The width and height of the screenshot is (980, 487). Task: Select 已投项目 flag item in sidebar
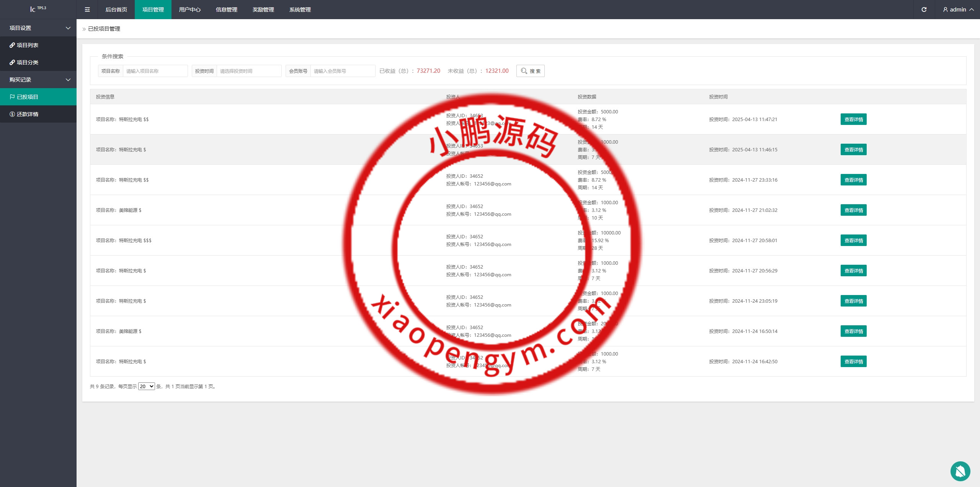pos(27,97)
